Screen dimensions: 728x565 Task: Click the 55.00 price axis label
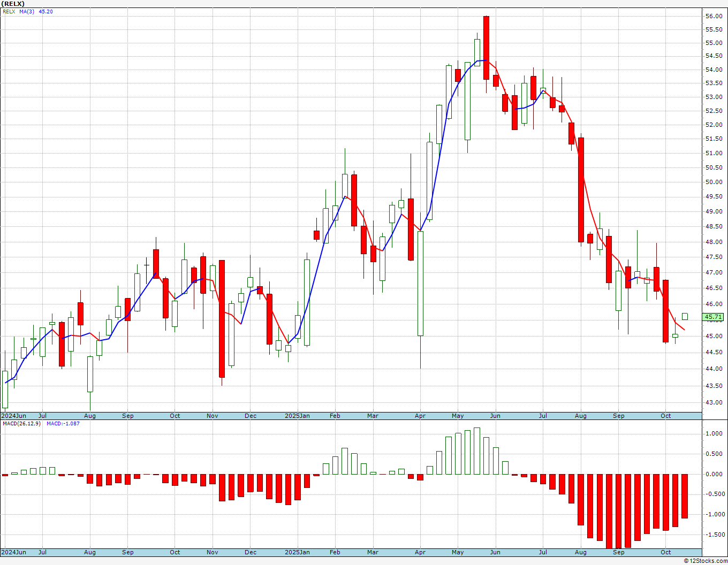[x=714, y=43]
